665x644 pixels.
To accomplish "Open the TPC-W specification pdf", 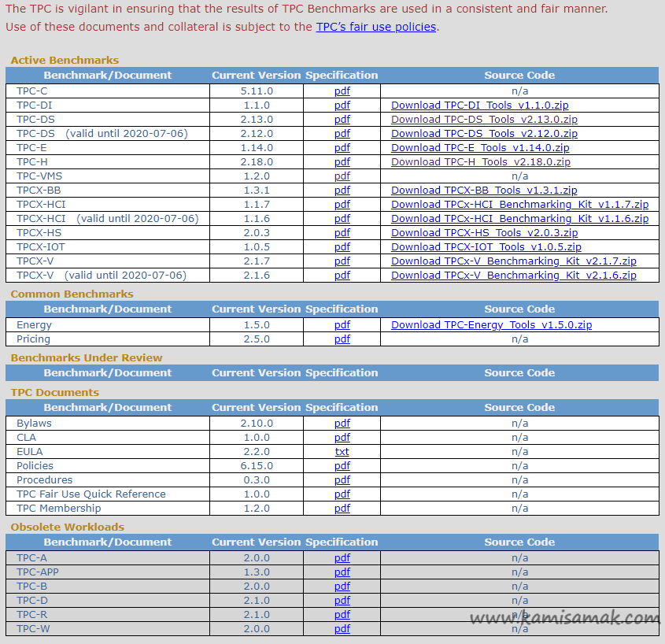I will coord(342,629).
